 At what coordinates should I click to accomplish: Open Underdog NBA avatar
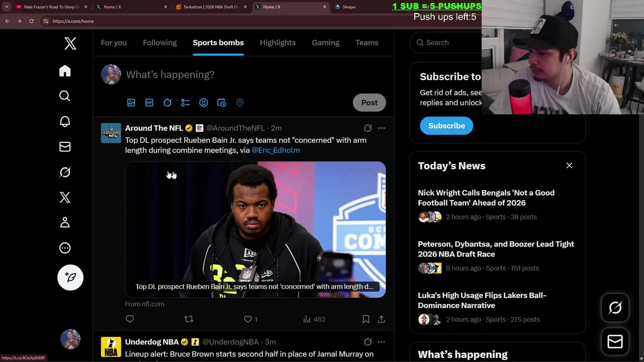(111, 347)
